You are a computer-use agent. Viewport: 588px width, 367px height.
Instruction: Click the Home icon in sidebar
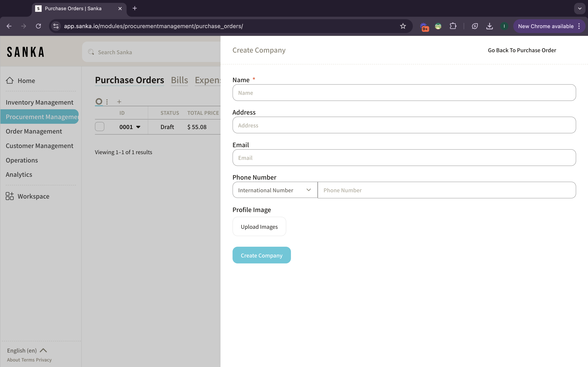point(10,80)
